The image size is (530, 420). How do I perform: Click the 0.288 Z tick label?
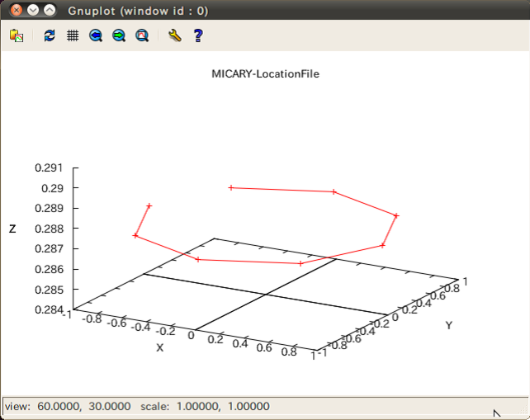click(x=49, y=229)
